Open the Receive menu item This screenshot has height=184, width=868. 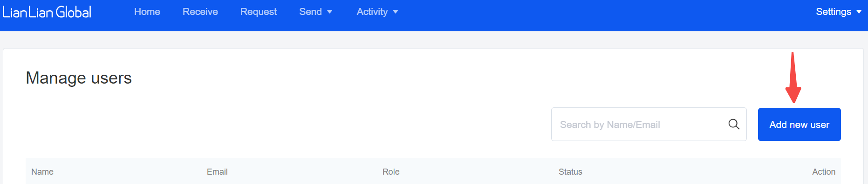click(x=200, y=12)
